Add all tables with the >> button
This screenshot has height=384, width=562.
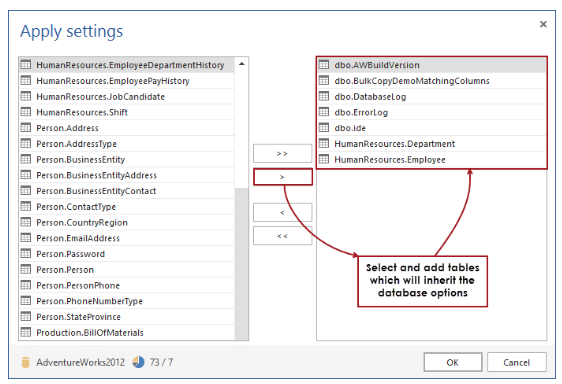282,153
